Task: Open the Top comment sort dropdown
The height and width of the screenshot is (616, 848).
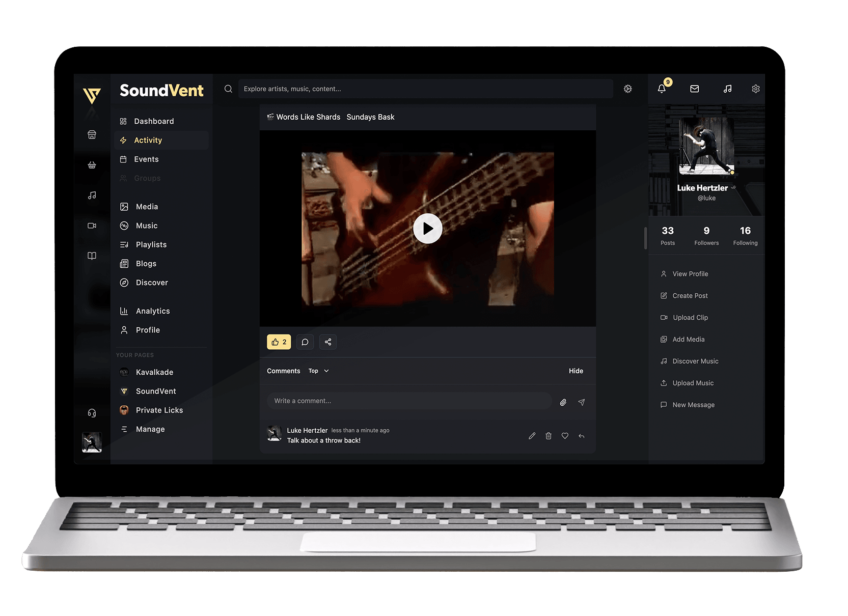Action: [318, 371]
